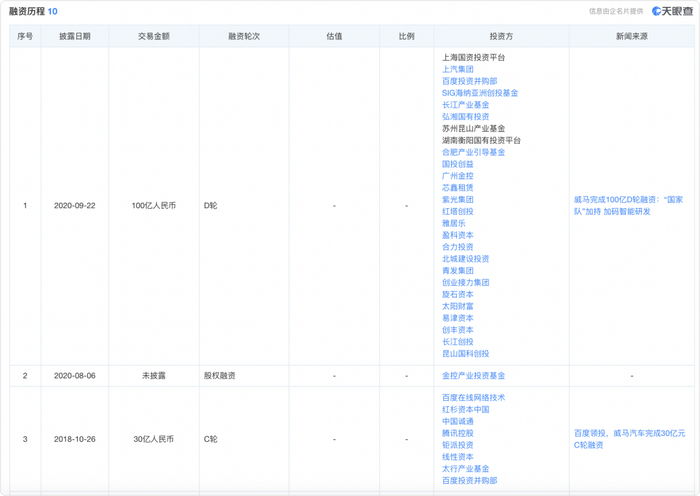Open 弘湘国有投资 investor link
This screenshot has width=700, height=496.
[466, 117]
